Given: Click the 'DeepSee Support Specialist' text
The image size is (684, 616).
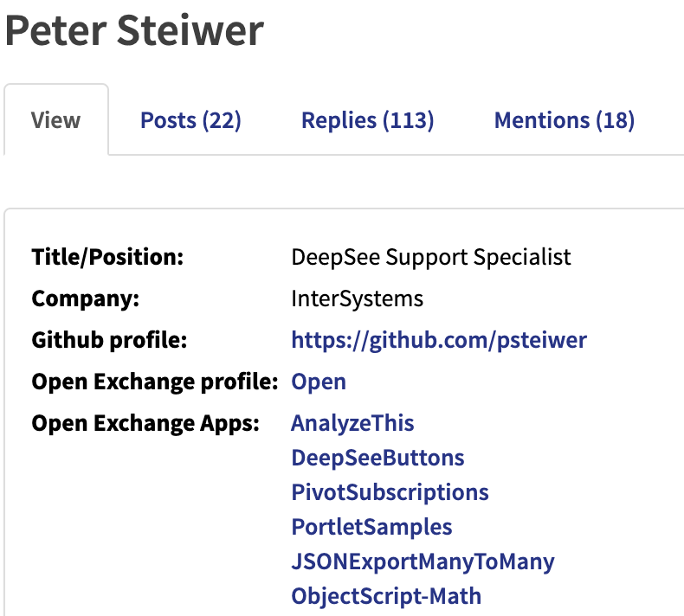Looking at the screenshot, I should pos(431,257).
